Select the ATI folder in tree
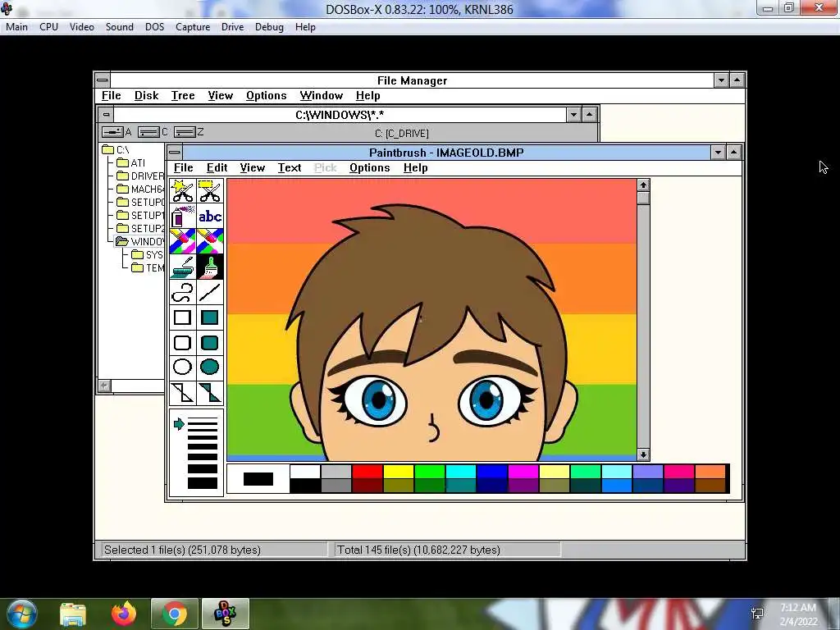The width and height of the screenshot is (840, 630). 131,162
